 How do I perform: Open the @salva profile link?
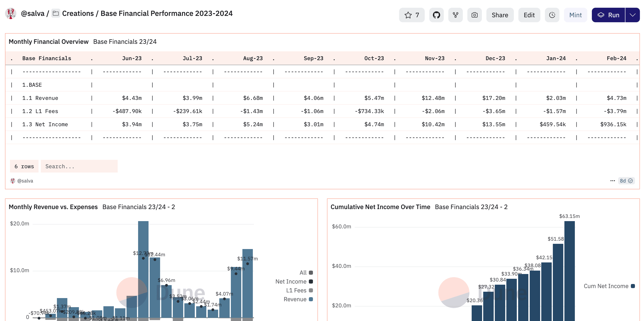point(32,13)
